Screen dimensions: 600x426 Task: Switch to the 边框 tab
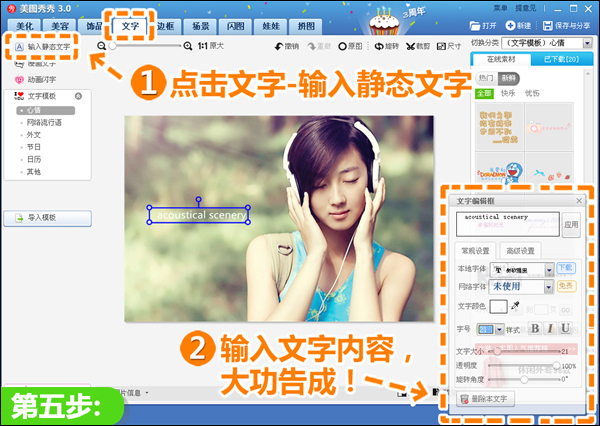click(x=166, y=26)
